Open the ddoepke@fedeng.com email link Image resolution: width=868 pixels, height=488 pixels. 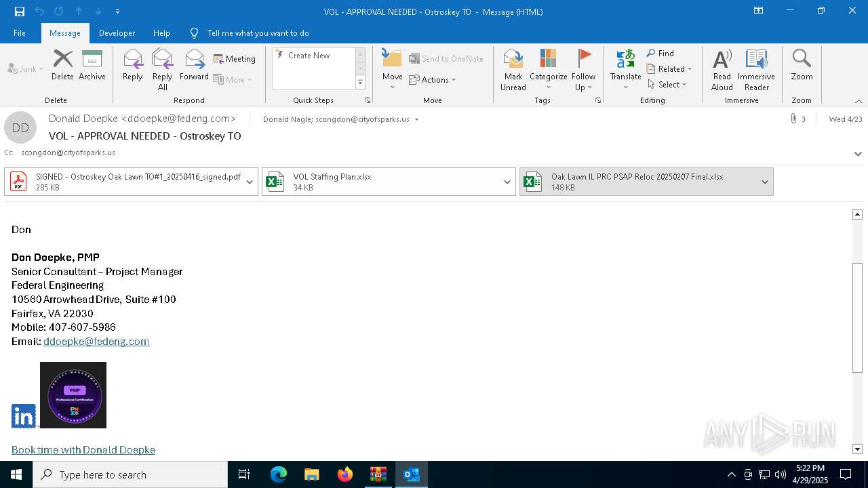point(96,342)
